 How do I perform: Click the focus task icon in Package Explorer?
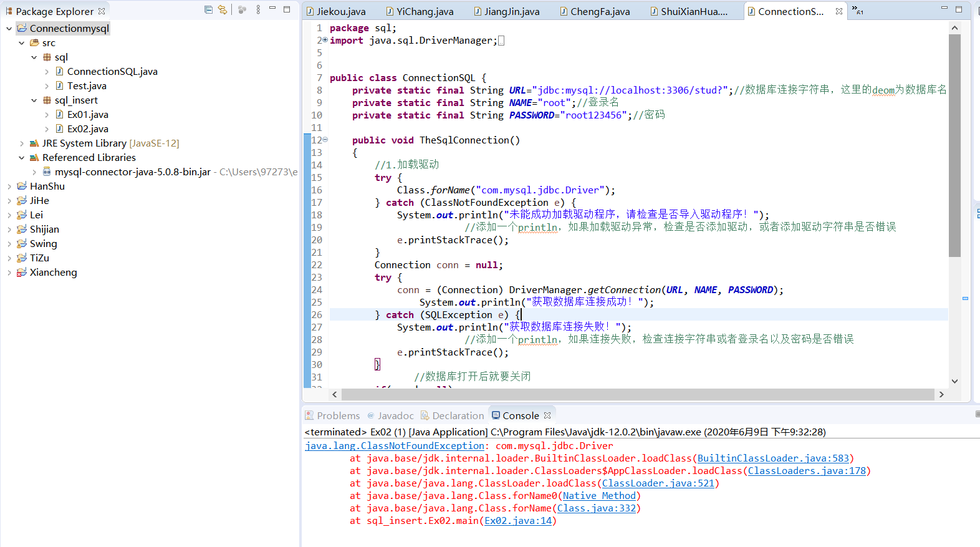coord(243,9)
